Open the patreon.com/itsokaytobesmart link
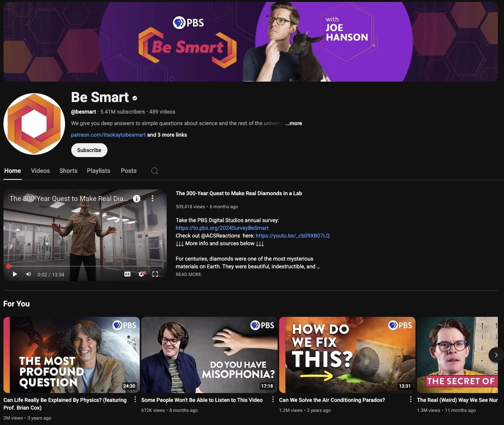The image size is (504, 425). (108, 135)
